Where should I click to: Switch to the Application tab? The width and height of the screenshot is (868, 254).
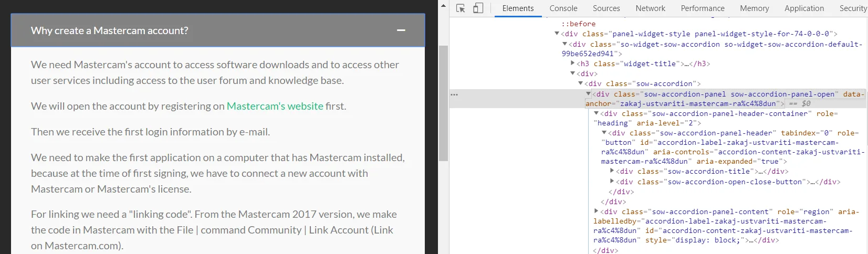[x=804, y=8]
